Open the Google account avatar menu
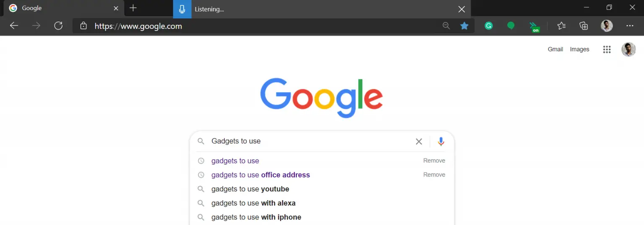The height and width of the screenshot is (225, 644). pyautogui.click(x=628, y=49)
